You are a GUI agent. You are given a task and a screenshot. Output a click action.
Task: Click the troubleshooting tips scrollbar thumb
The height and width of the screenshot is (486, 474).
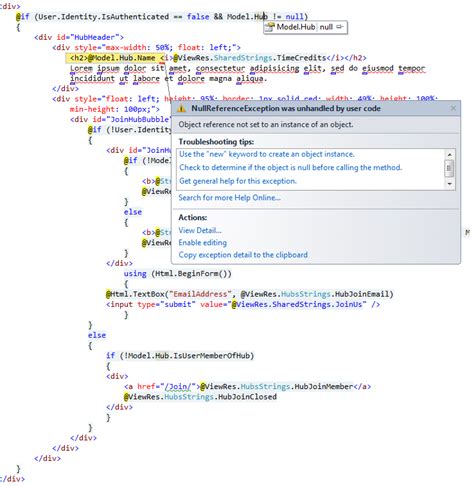449,168
